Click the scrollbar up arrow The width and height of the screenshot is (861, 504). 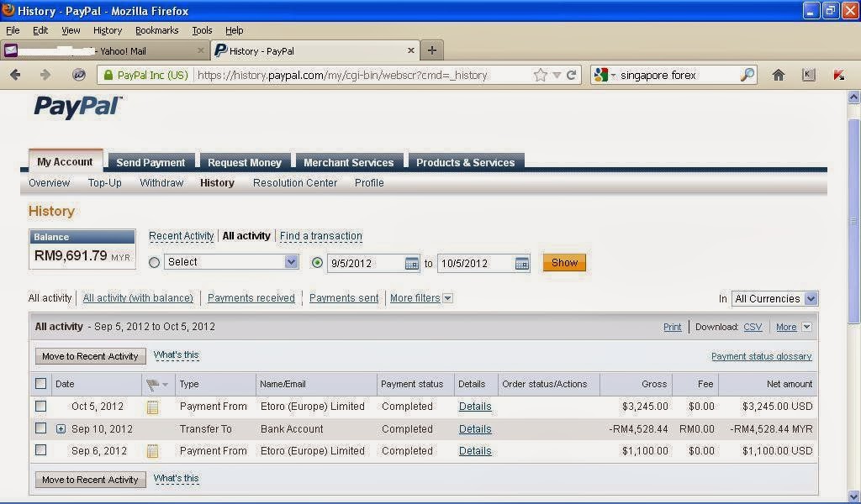click(x=853, y=97)
